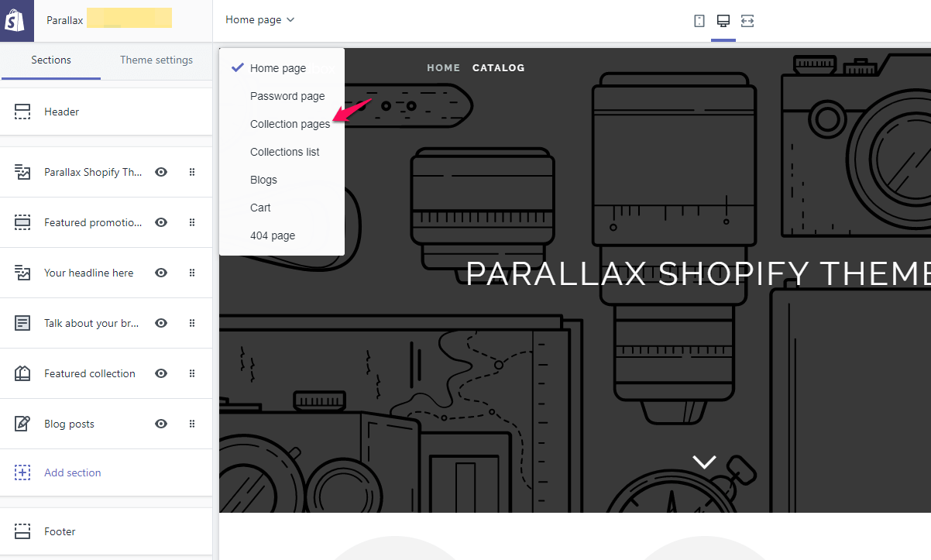This screenshot has width=931, height=560.
Task: Click Parallax Shopify Theme section image icon
Action: click(x=22, y=172)
